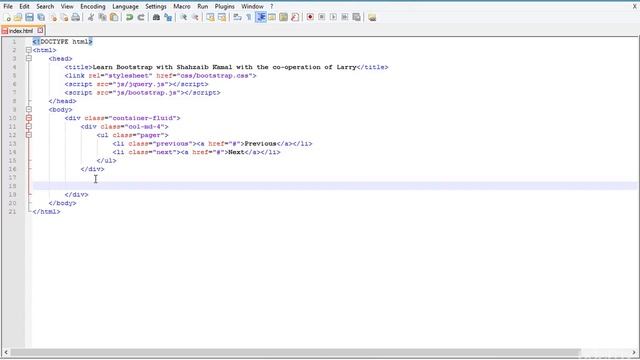The height and width of the screenshot is (360, 640).
Task: Click the Redo toolbar icon
Action: pos(141,17)
